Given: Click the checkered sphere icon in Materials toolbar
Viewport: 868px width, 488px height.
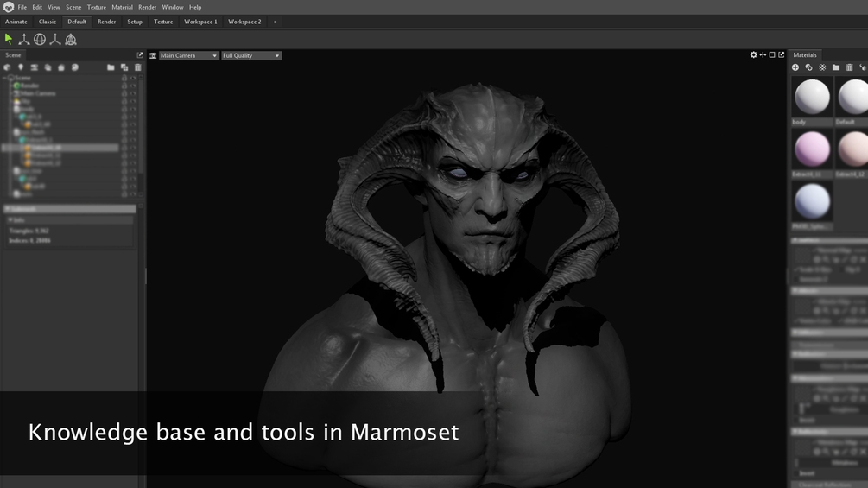Looking at the screenshot, I should [822, 67].
